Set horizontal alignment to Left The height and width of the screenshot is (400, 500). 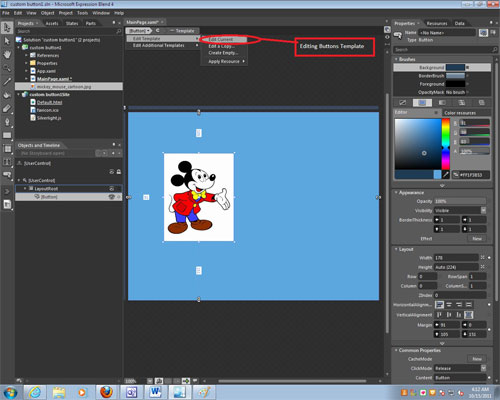click(439, 305)
